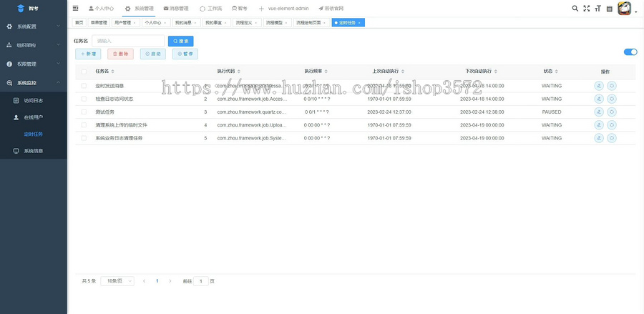644x314 pixels.
Task: Collapse sidebar with hamburger icon
Action: tap(75, 8)
